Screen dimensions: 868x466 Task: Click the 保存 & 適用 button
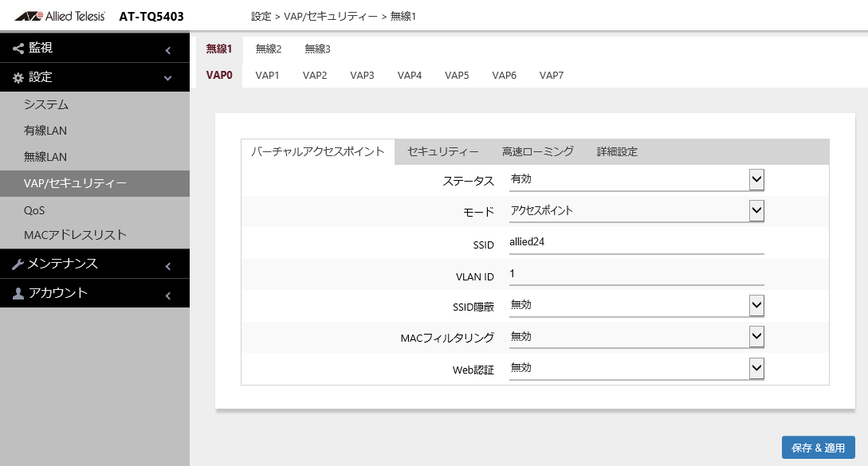(x=819, y=448)
